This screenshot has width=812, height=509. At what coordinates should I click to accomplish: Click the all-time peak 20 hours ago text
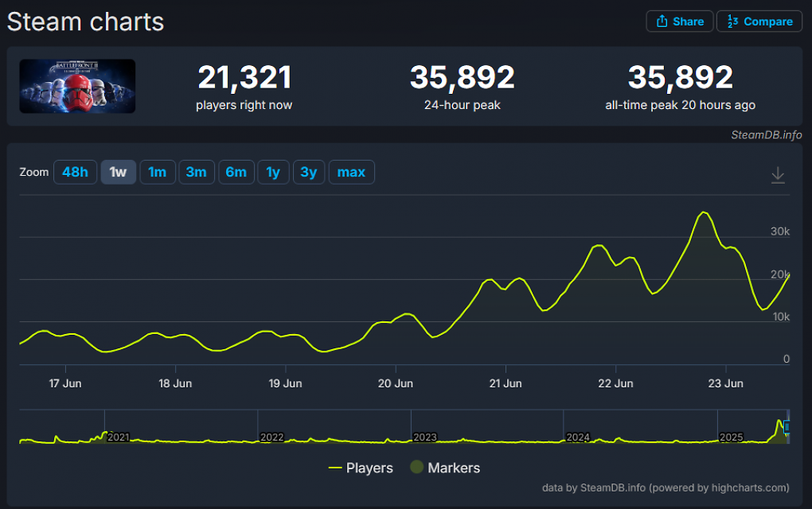pos(680,105)
